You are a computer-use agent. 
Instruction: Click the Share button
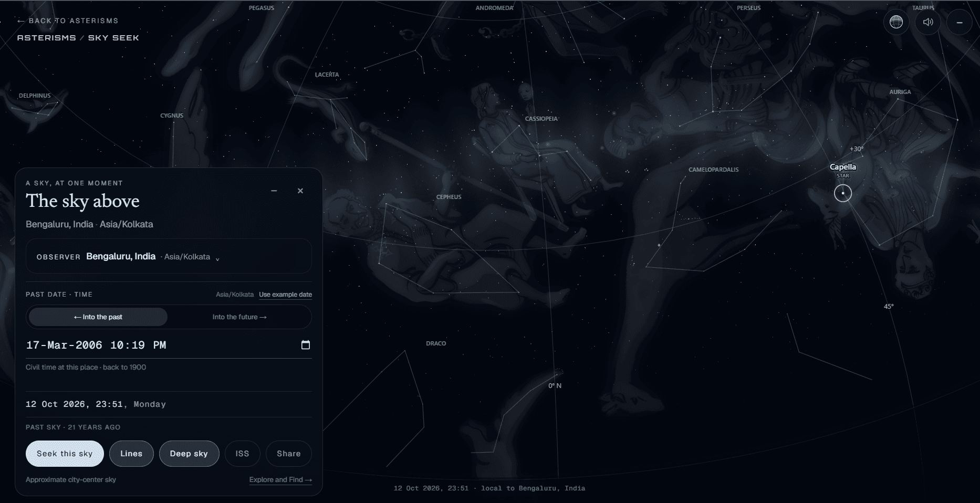point(289,454)
